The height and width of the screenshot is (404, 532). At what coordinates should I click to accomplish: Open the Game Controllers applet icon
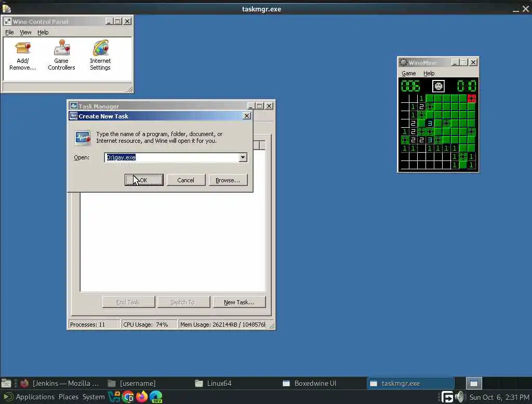tap(61, 55)
